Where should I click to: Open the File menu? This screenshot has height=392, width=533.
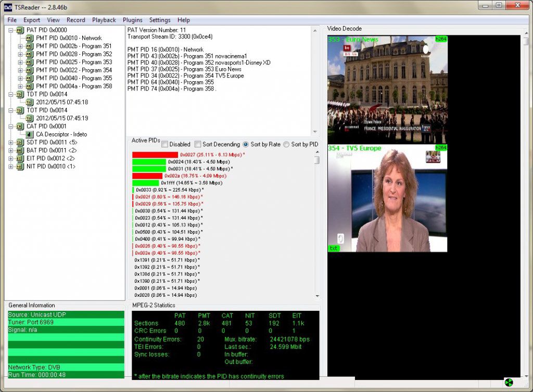pos(12,20)
